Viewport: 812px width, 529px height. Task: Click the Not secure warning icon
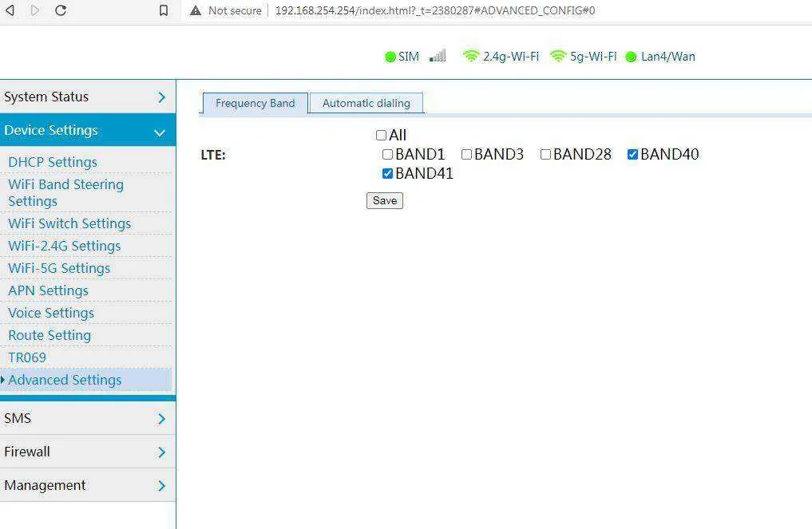click(x=196, y=10)
